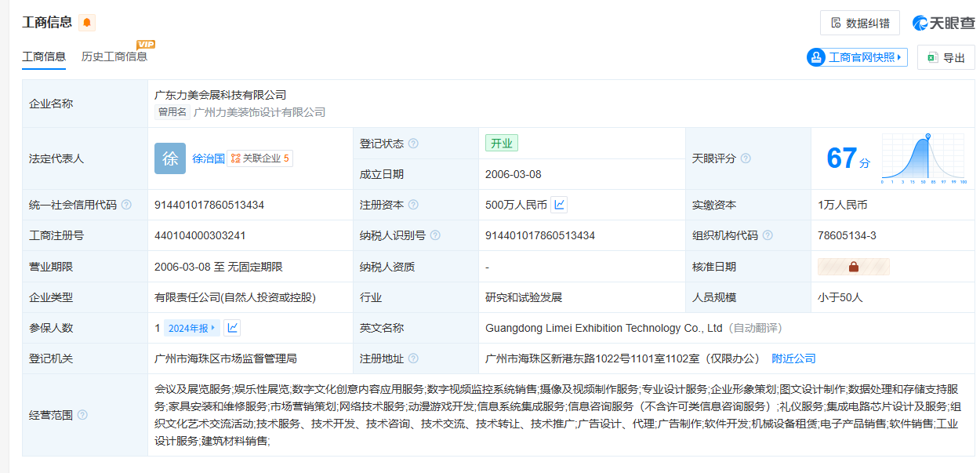Click the 徐 avatar of the legal representative
Viewport: 980px width, 473px height.
click(x=170, y=158)
